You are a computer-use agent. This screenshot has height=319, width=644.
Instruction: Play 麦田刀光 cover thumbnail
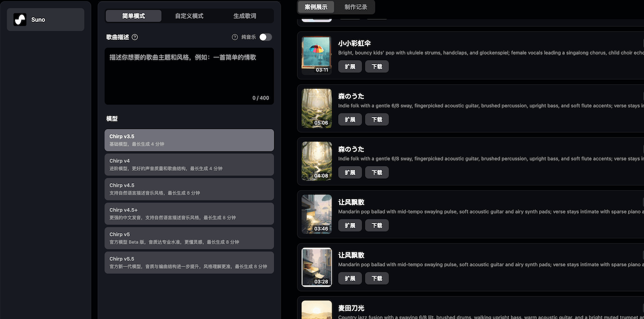click(317, 310)
